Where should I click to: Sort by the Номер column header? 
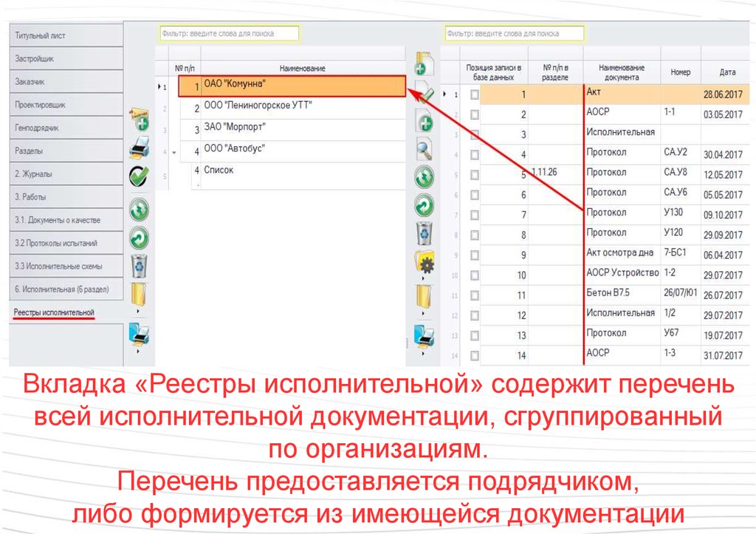(x=680, y=72)
